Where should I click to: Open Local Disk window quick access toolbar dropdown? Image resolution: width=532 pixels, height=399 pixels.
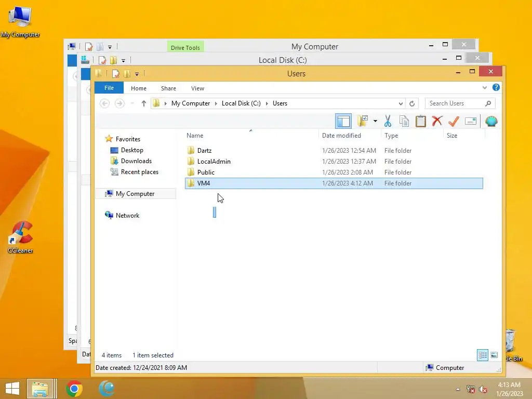123,60
